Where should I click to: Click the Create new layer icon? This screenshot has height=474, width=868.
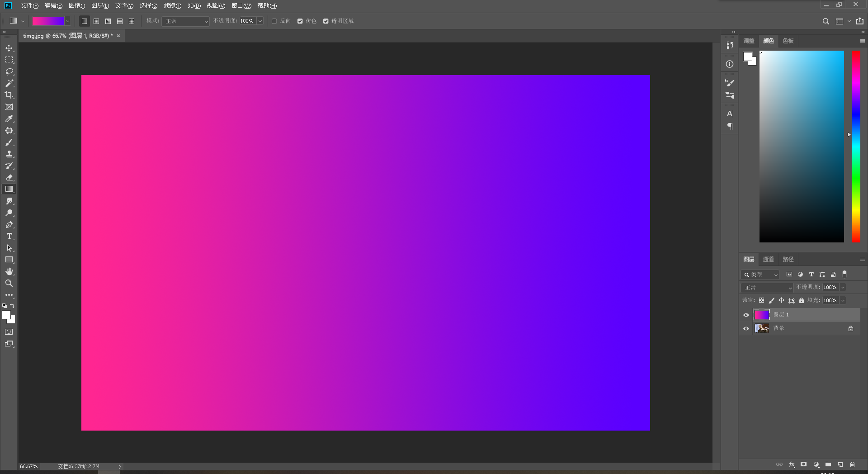840,465
